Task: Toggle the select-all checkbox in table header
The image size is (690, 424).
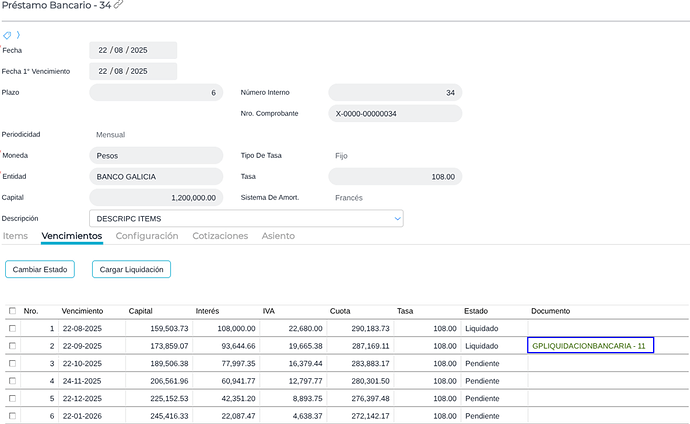Action: coord(12,311)
